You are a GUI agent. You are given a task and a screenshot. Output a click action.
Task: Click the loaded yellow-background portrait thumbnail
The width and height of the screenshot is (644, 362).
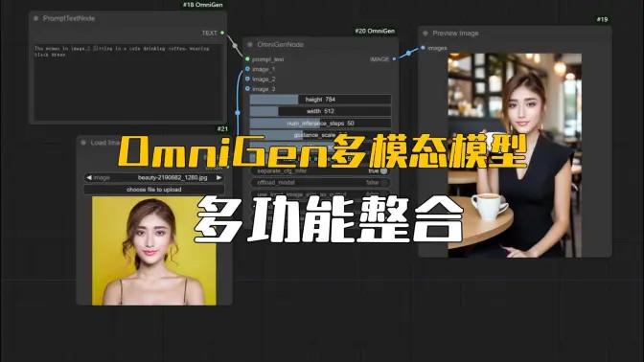click(x=154, y=251)
